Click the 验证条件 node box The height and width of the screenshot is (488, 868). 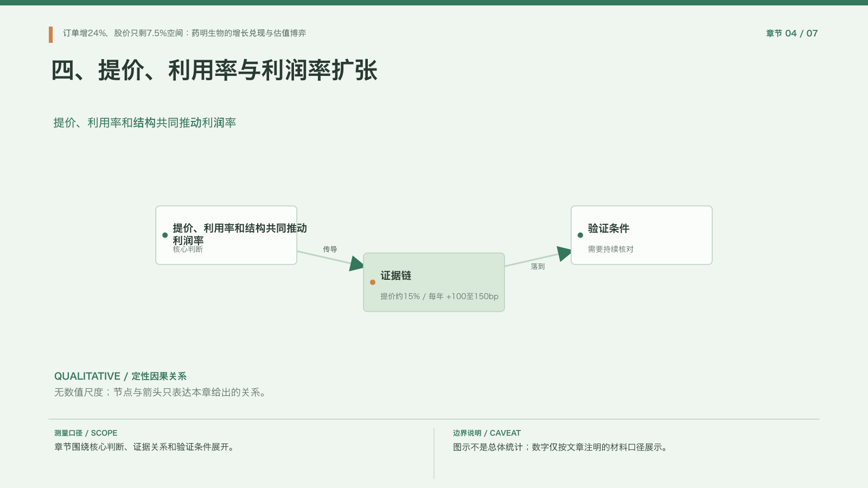click(x=642, y=235)
